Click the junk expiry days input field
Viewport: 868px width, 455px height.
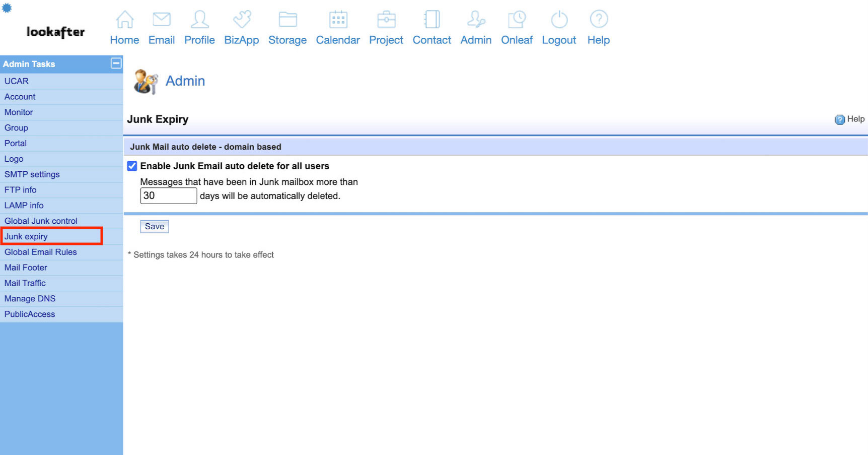click(x=168, y=196)
